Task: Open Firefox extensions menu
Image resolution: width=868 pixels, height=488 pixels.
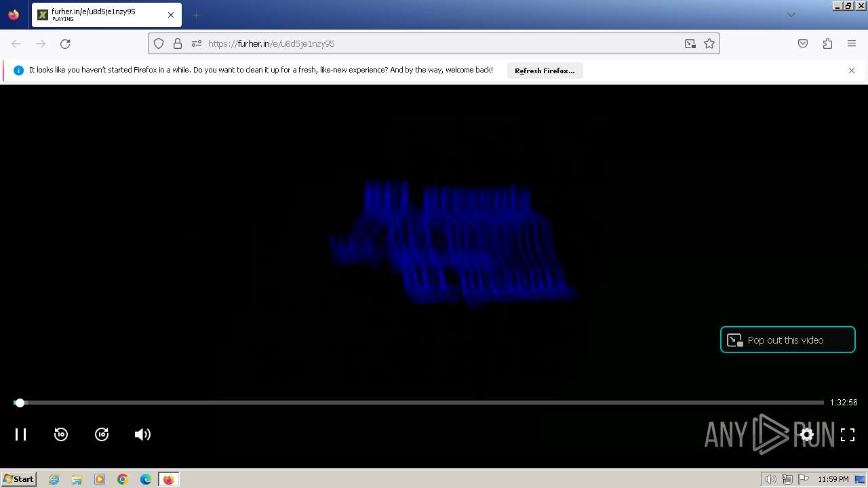Action: point(827,43)
